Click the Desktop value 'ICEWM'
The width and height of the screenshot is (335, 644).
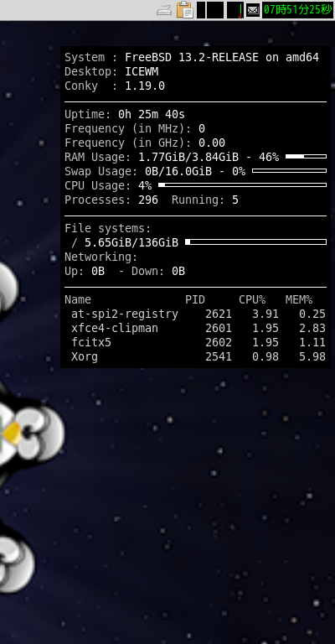coord(142,72)
